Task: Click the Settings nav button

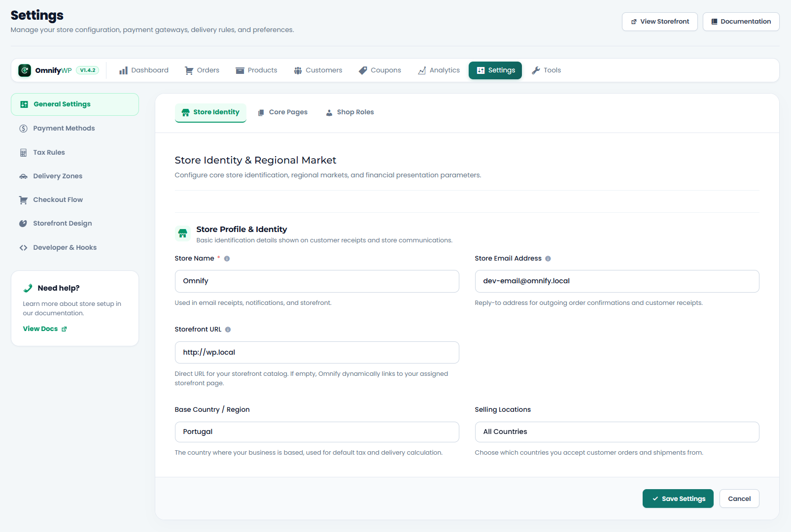Action: click(495, 70)
